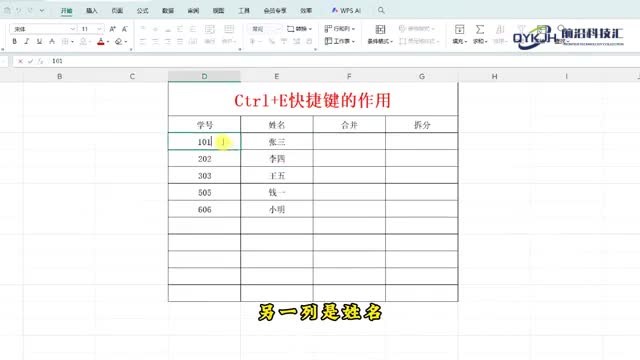Toggle bottom vertical alignment
Viewport: 640px width, 360px height.
point(168,29)
